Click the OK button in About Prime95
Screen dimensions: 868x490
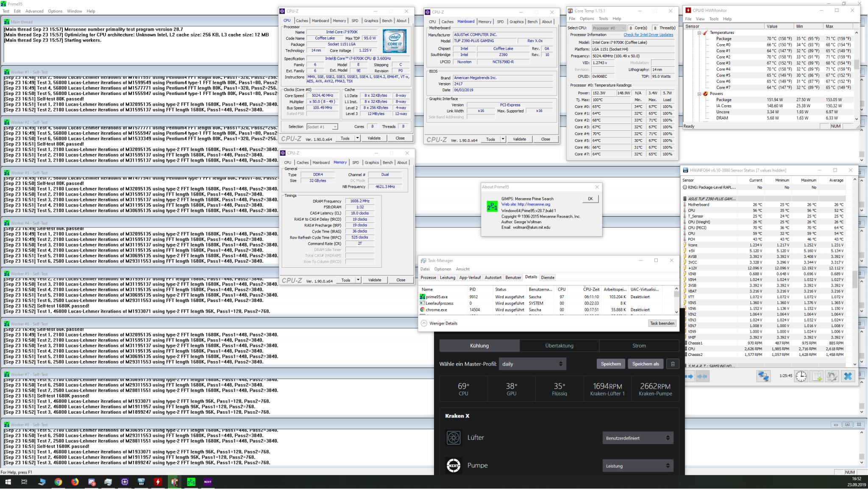tap(590, 199)
